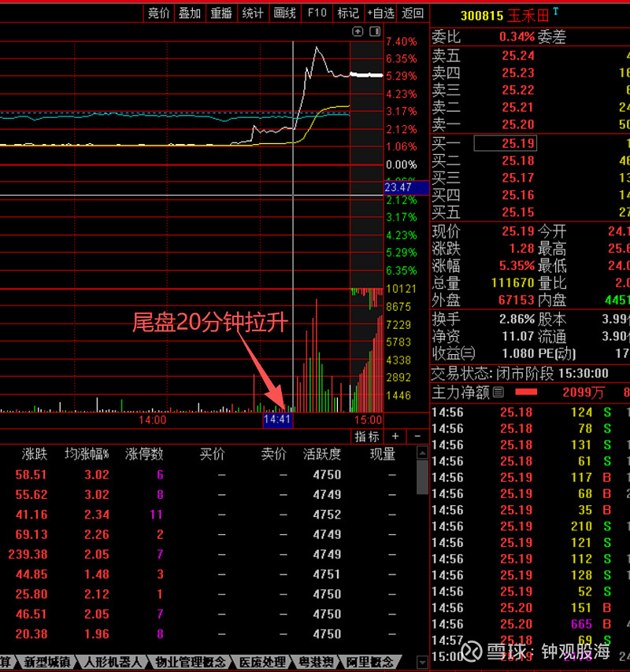Click the 665 volume trade at 25.20
Image resolution: width=630 pixels, height=672 pixels.
pos(581,625)
